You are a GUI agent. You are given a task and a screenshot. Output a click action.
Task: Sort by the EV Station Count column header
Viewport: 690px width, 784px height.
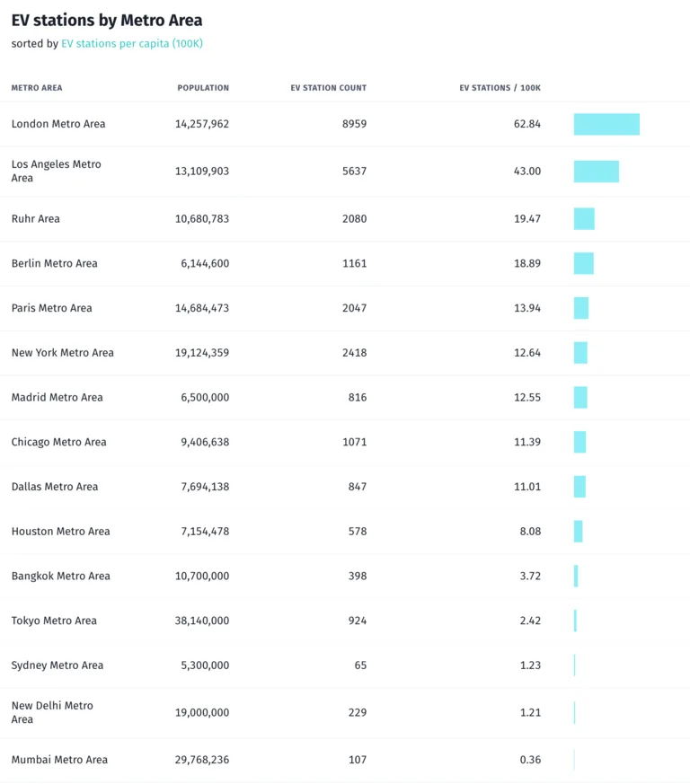329,88
